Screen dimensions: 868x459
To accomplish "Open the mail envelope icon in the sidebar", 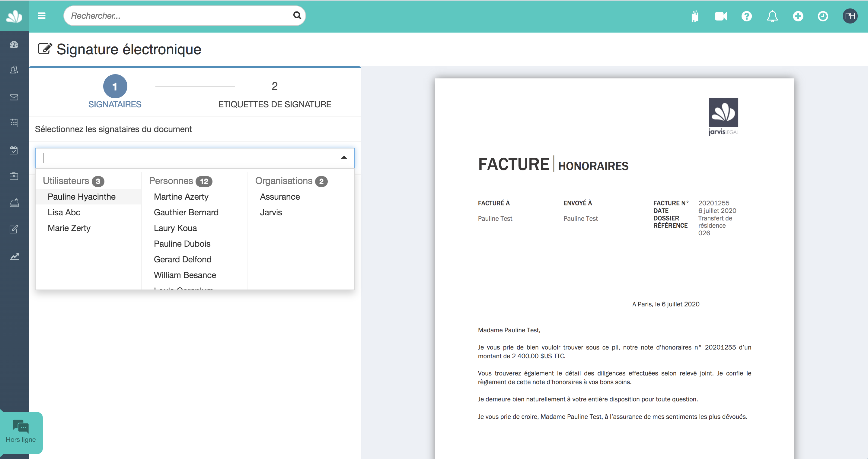I will pos(14,97).
